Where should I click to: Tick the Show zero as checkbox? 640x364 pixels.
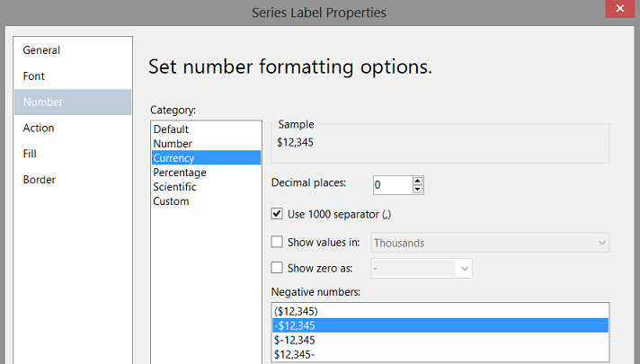pyautogui.click(x=278, y=268)
